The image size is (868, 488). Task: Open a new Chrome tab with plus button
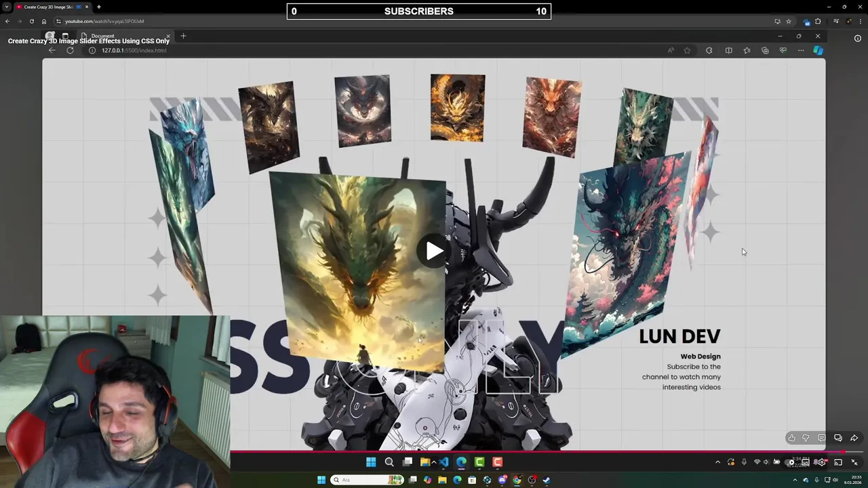coord(99,7)
